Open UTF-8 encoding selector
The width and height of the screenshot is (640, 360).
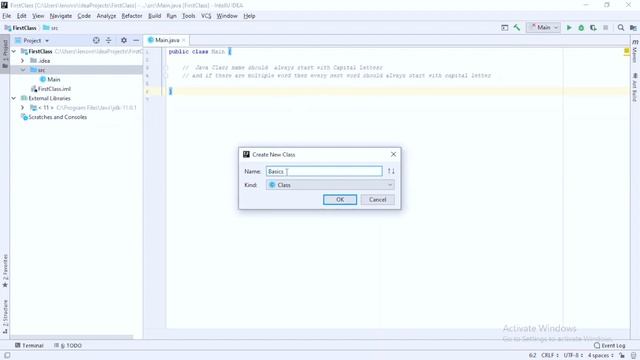(573, 356)
